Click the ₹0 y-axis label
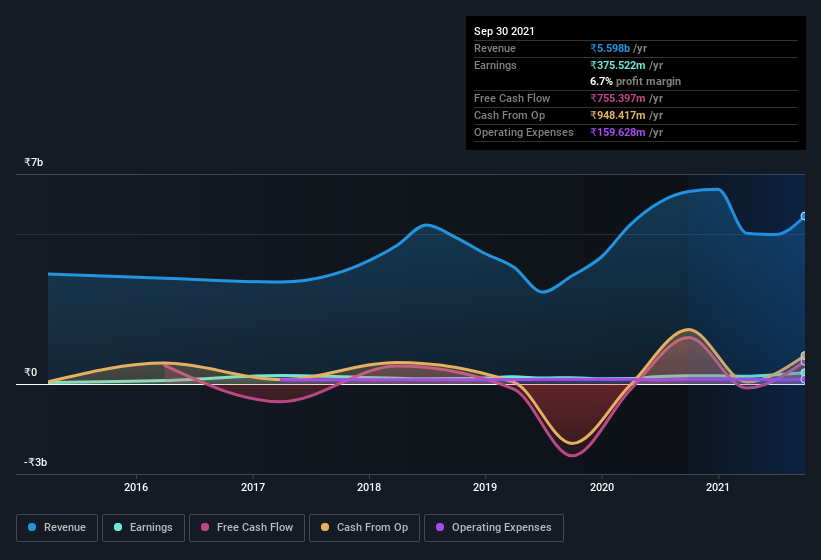This screenshot has width=821, height=560. [31, 372]
